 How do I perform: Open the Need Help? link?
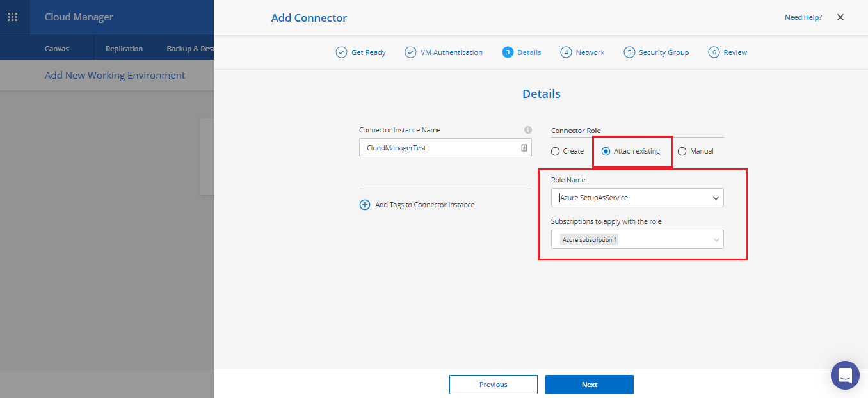point(803,17)
